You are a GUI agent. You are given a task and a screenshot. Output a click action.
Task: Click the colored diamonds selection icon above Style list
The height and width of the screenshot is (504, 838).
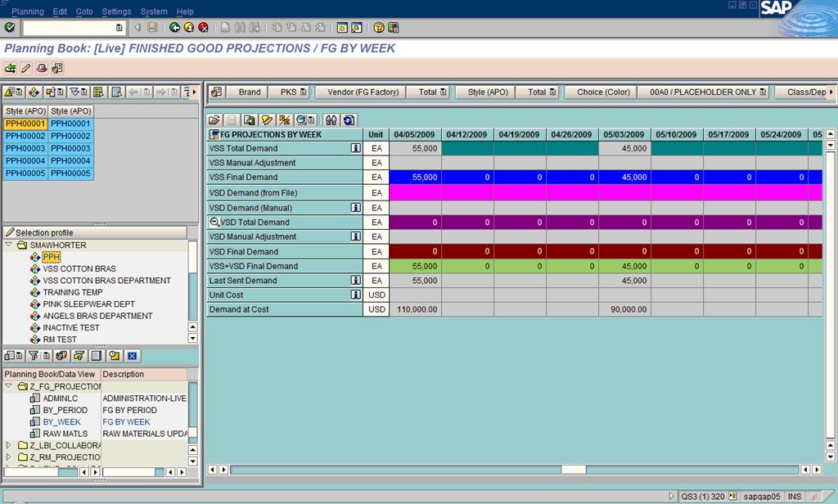click(34, 92)
